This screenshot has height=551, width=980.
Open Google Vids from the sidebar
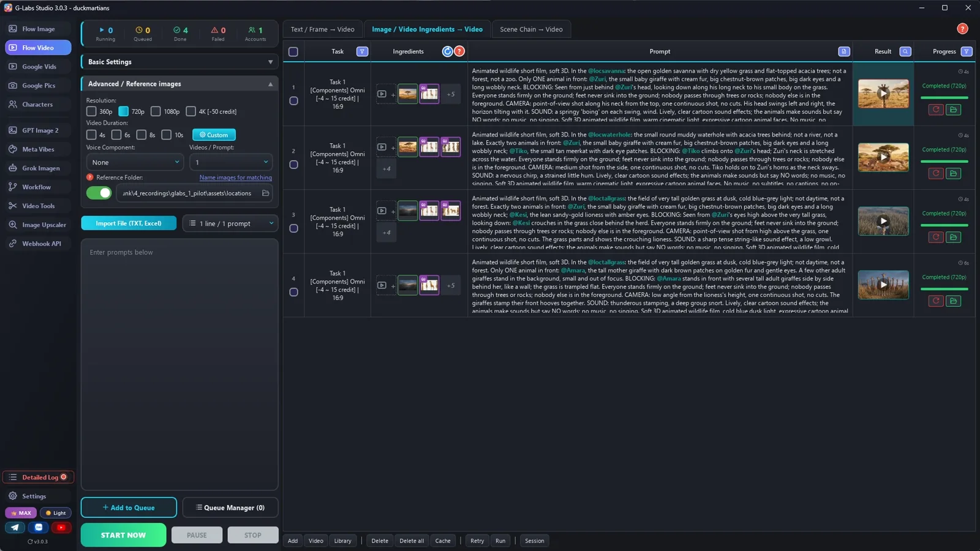point(38,67)
